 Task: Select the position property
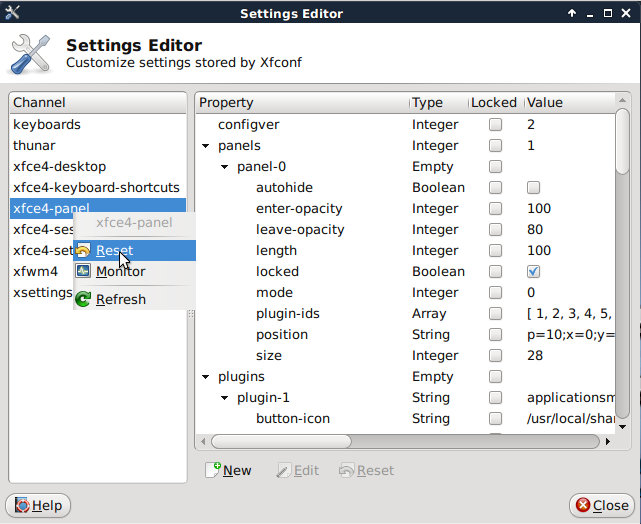pyautogui.click(x=282, y=334)
